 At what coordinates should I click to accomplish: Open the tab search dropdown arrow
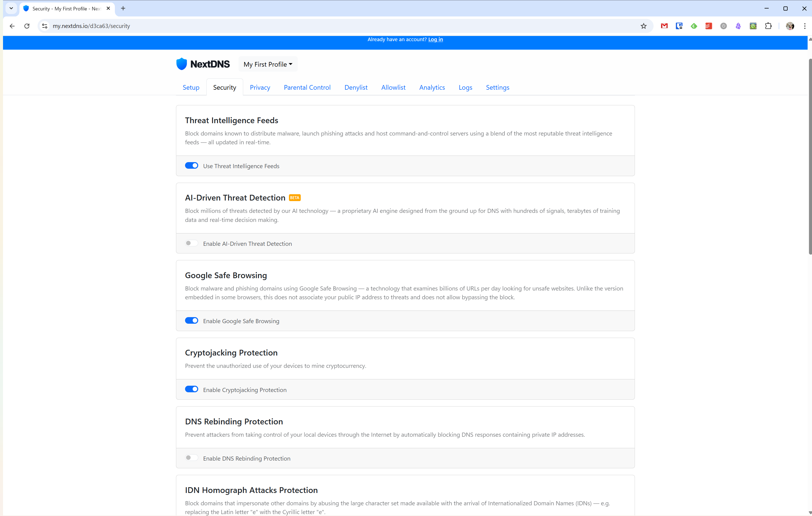point(11,9)
